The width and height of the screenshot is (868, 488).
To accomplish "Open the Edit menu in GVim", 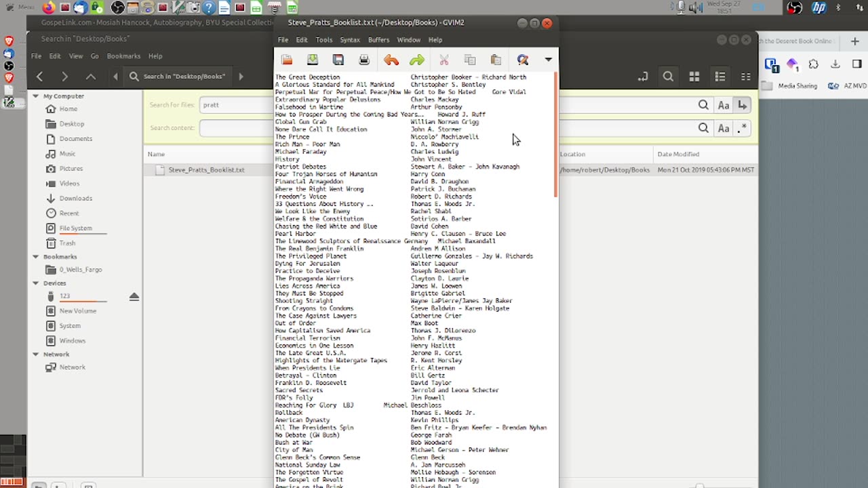I will (302, 40).
